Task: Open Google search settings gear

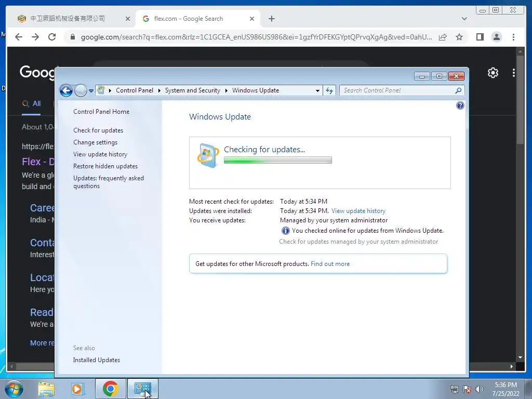Action: tap(493, 73)
